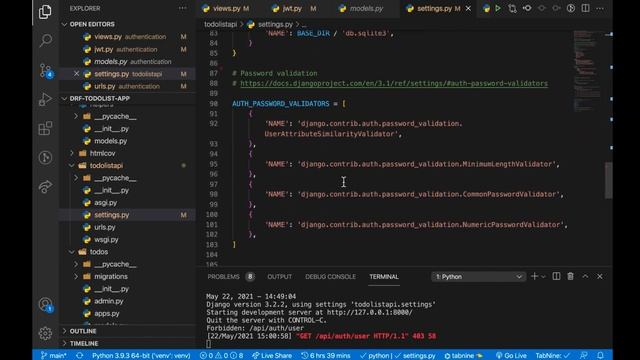
Task: Open the Extensions view icon
Action: point(45,128)
